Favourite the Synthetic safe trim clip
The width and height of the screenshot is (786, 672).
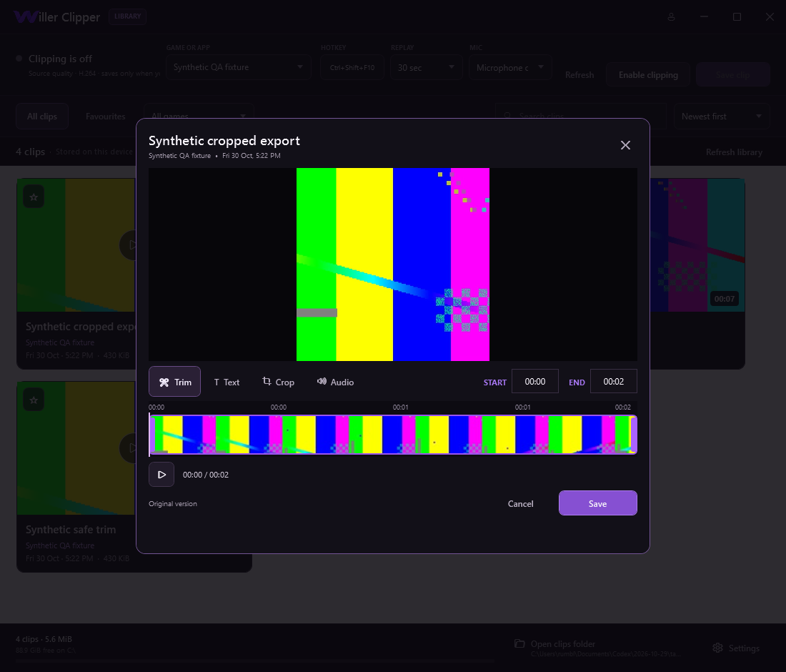34,400
